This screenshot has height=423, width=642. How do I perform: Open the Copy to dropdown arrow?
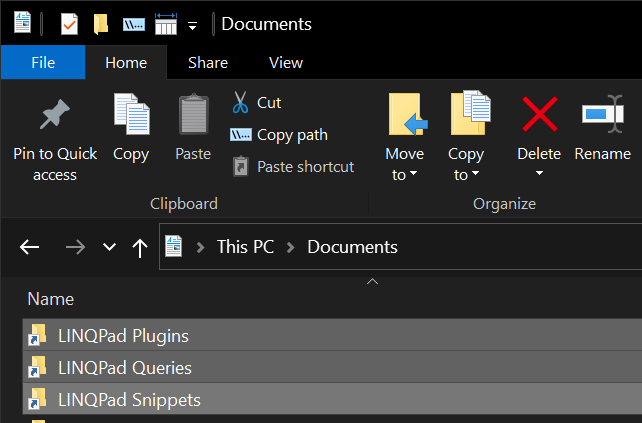475,173
